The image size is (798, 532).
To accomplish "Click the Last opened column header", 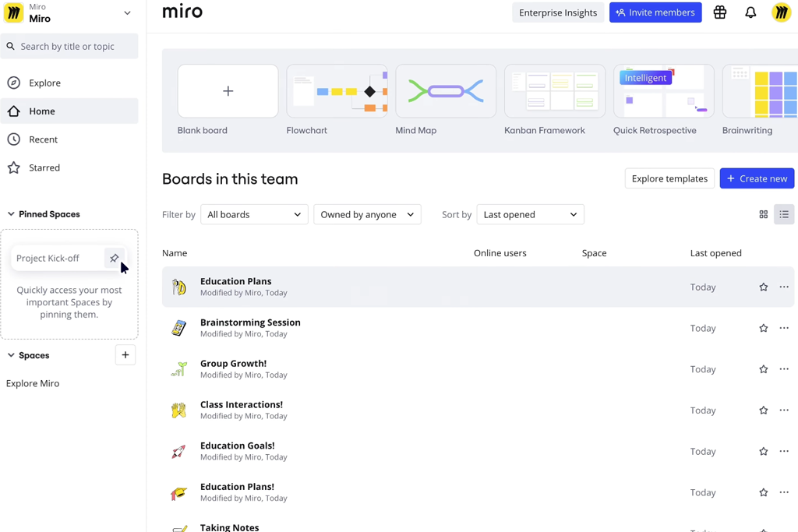I will click(x=715, y=253).
